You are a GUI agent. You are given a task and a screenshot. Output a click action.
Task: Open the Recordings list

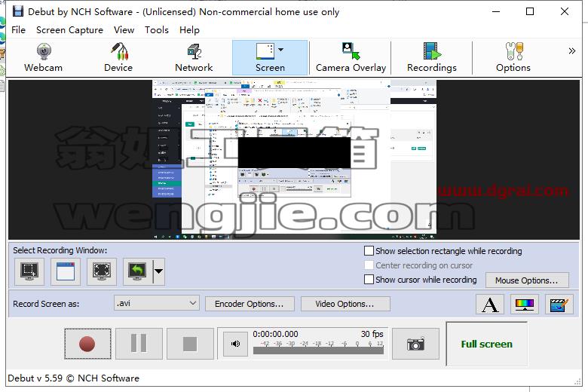tap(432, 57)
